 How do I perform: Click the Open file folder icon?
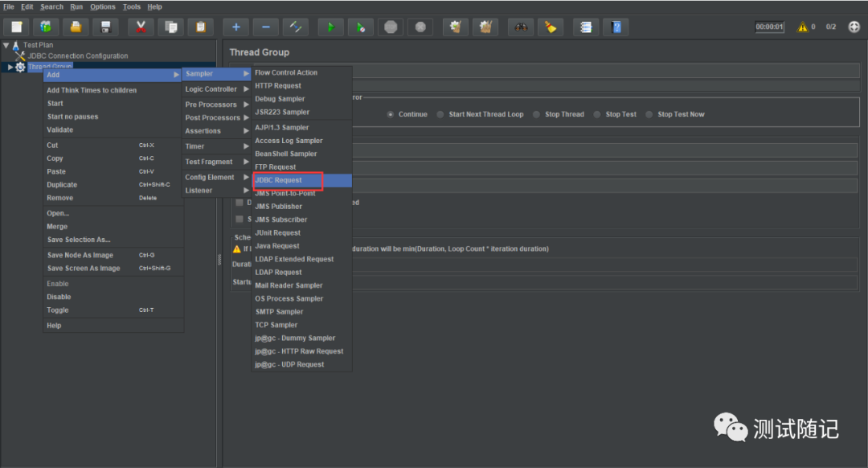click(76, 27)
